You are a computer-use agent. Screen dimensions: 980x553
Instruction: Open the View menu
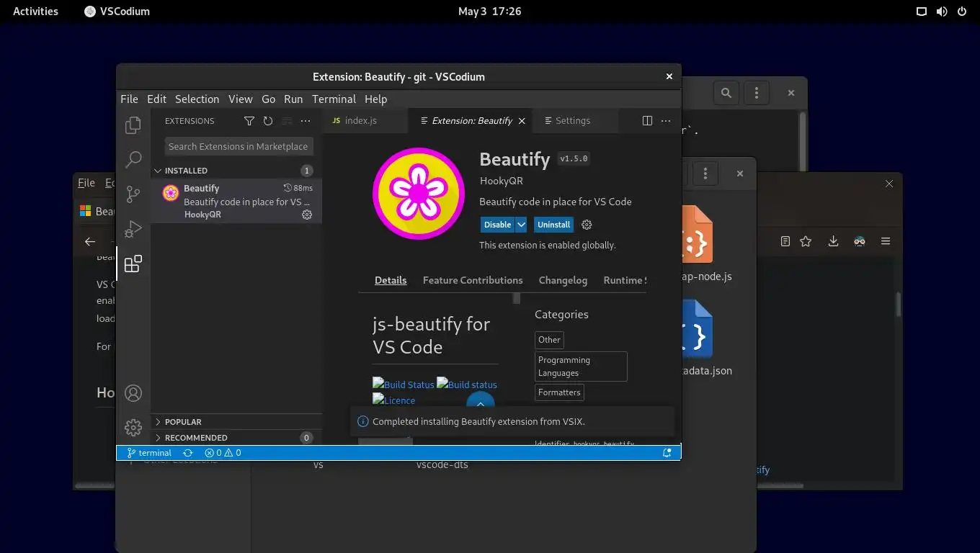[x=241, y=99]
